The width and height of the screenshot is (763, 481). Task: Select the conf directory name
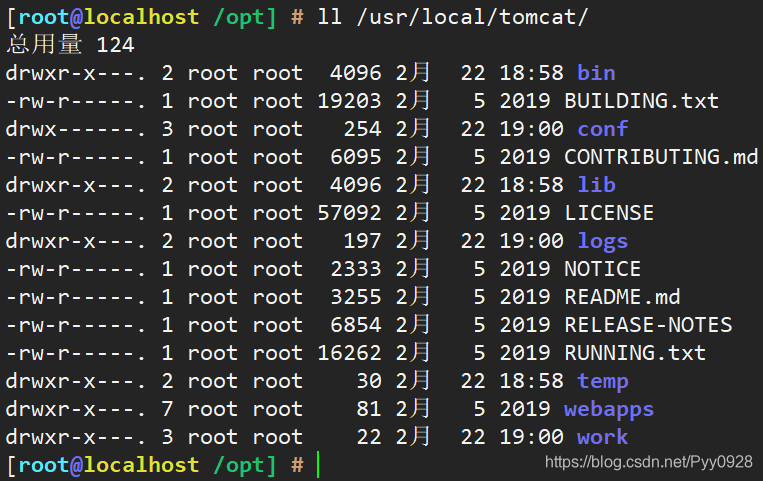pos(602,129)
